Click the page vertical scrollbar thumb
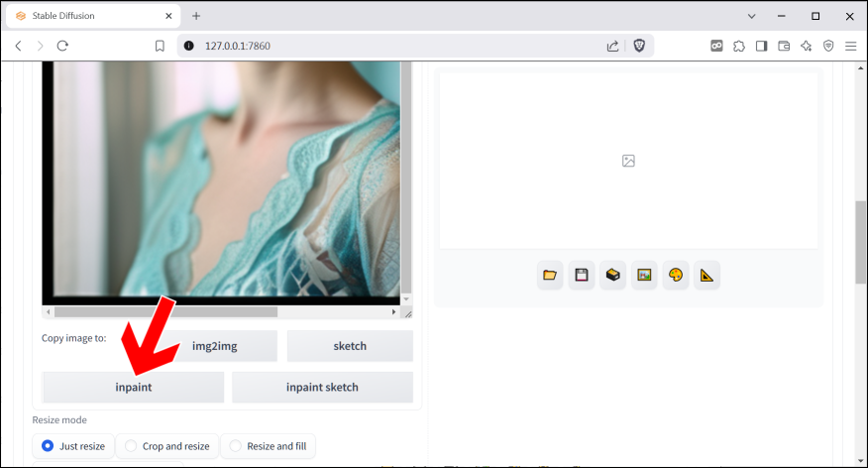868x468 pixels. pyautogui.click(x=860, y=243)
